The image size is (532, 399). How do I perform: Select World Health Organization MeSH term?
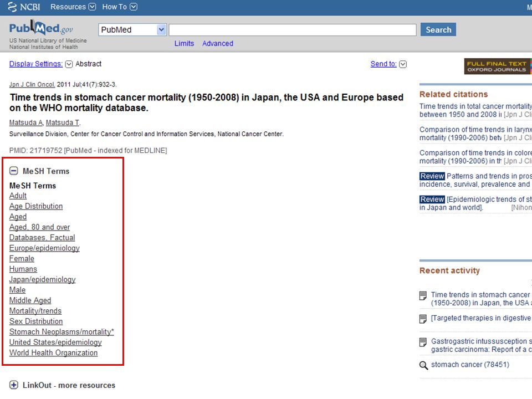[x=53, y=353]
